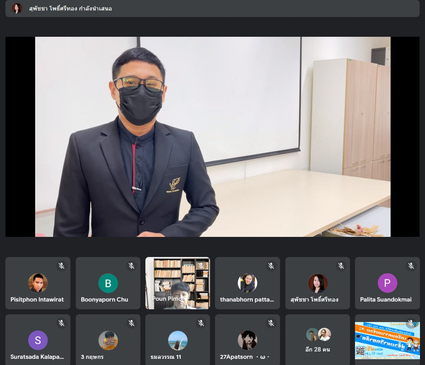Click the Pisitphon Intawirat name label

37,299
